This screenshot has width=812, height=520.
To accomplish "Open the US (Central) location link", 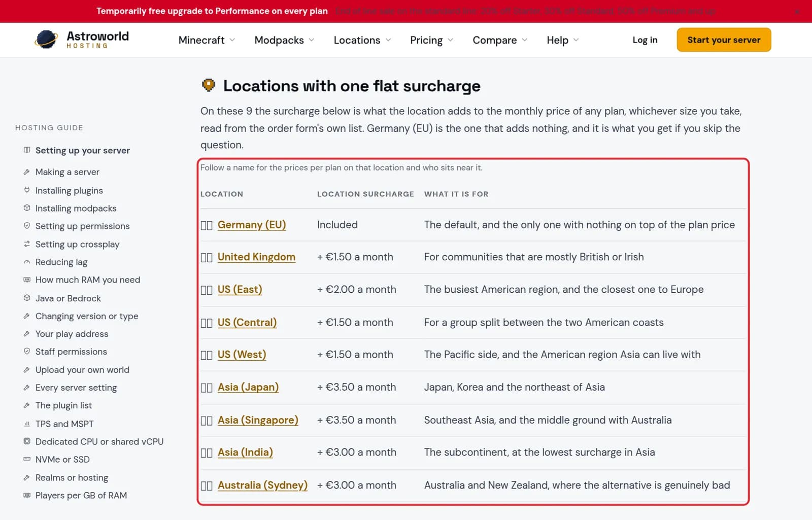I will (x=247, y=322).
